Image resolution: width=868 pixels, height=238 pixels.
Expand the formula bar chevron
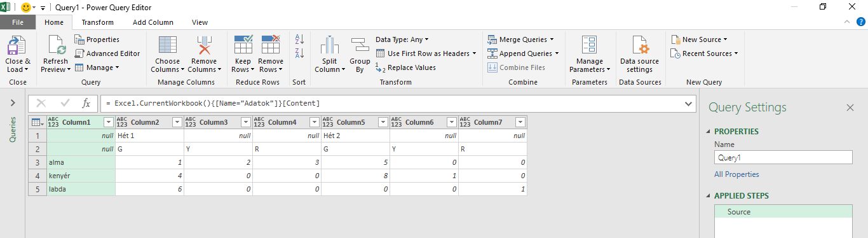[689, 103]
